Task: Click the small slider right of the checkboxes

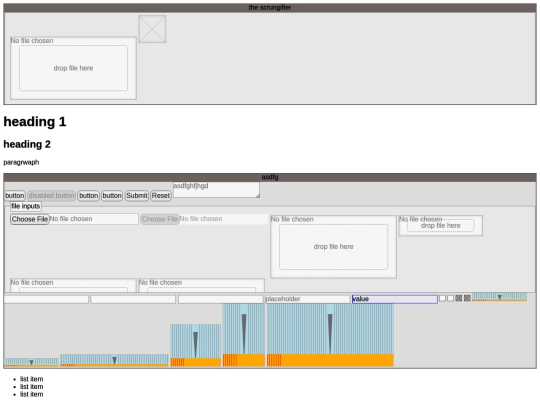Action: (x=499, y=297)
